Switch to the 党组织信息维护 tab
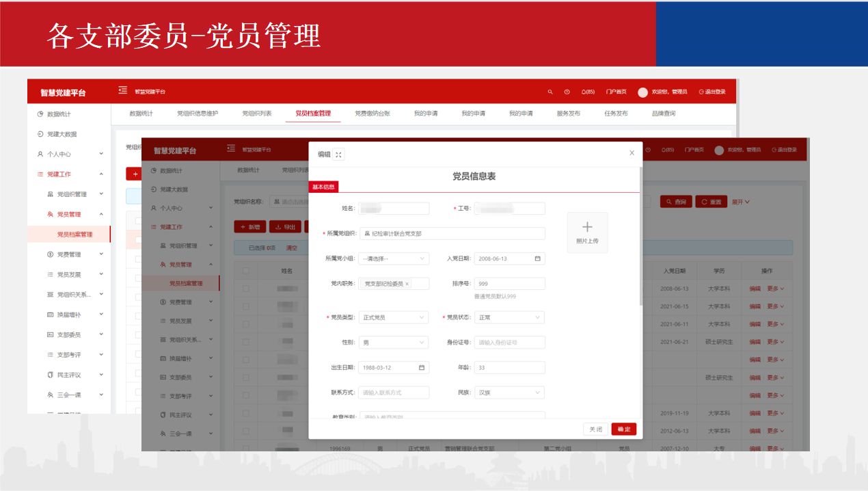868x491 pixels. coord(197,114)
